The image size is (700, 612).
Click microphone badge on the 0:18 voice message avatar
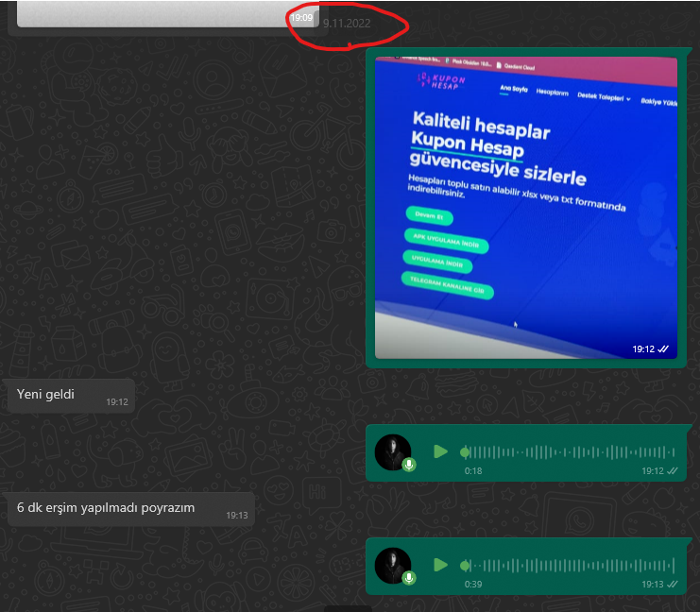(x=409, y=465)
